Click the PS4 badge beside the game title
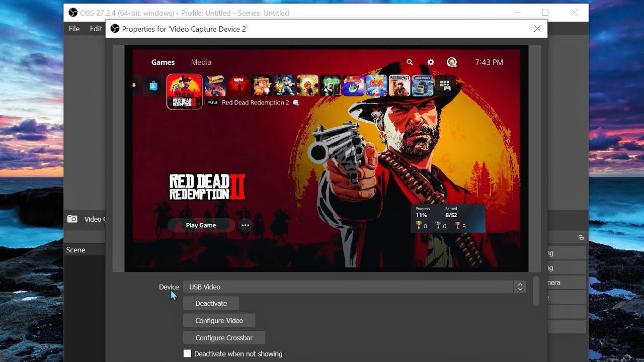The image size is (644, 362). [x=212, y=103]
